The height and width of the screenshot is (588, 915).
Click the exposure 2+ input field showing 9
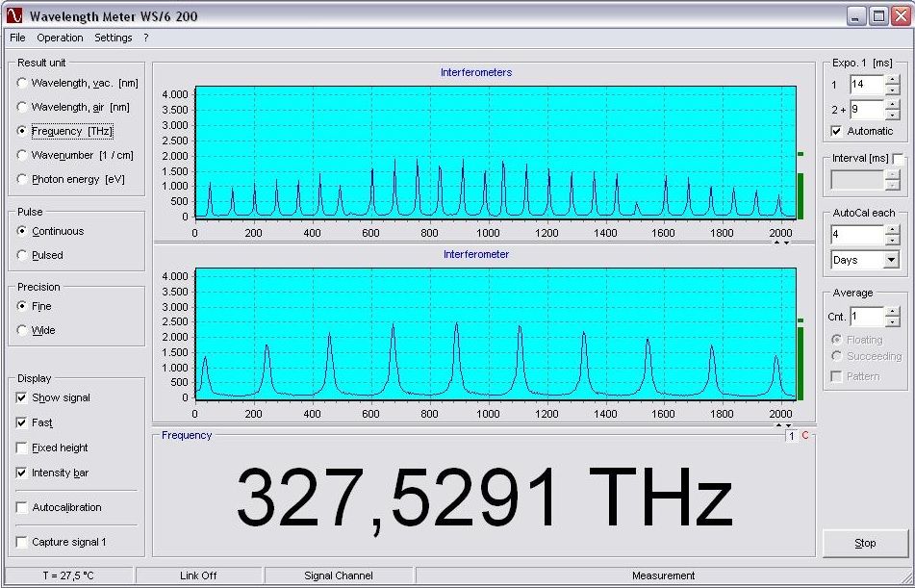(x=867, y=109)
